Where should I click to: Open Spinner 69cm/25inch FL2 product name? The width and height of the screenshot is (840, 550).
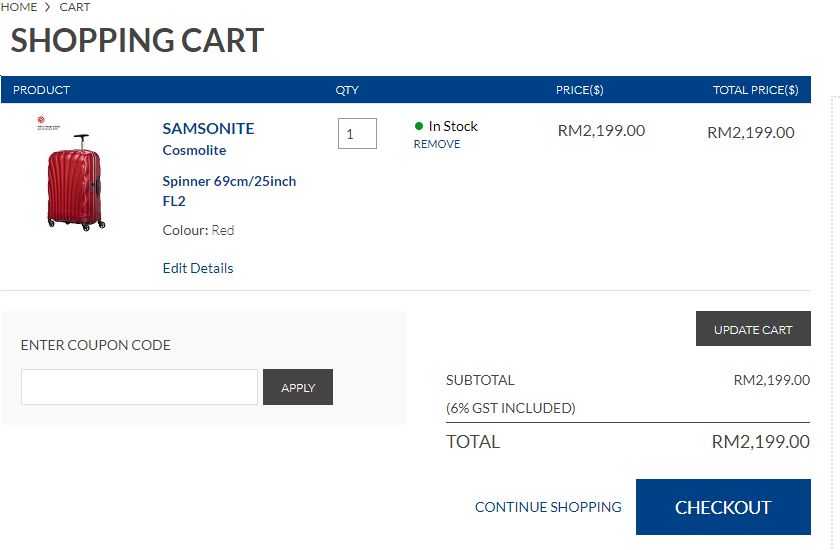229,191
